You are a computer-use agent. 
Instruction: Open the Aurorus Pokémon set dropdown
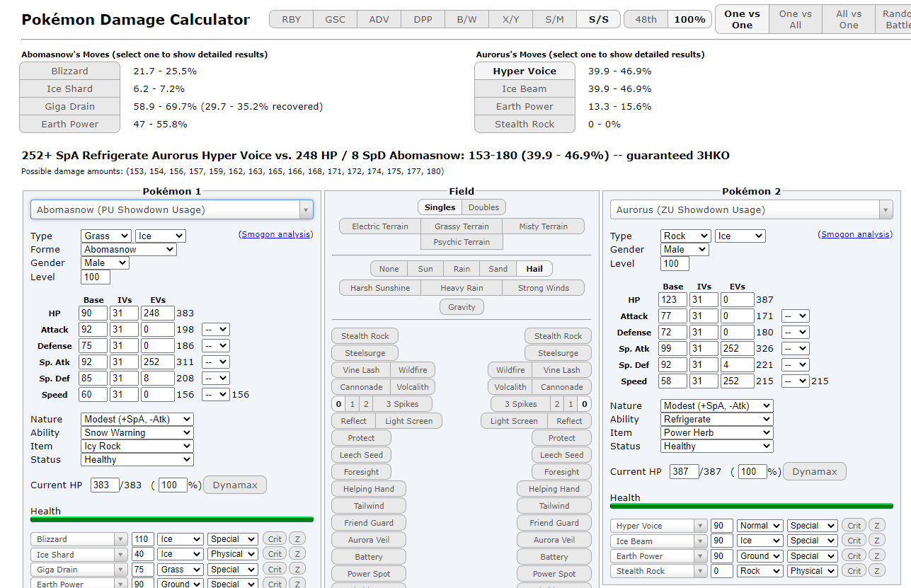pyautogui.click(x=751, y=209)
